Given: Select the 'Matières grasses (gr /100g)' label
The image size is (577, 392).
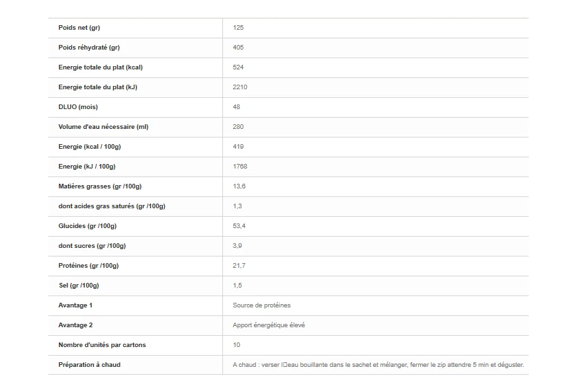Looking at the screenshot, I should coord(100,186).
